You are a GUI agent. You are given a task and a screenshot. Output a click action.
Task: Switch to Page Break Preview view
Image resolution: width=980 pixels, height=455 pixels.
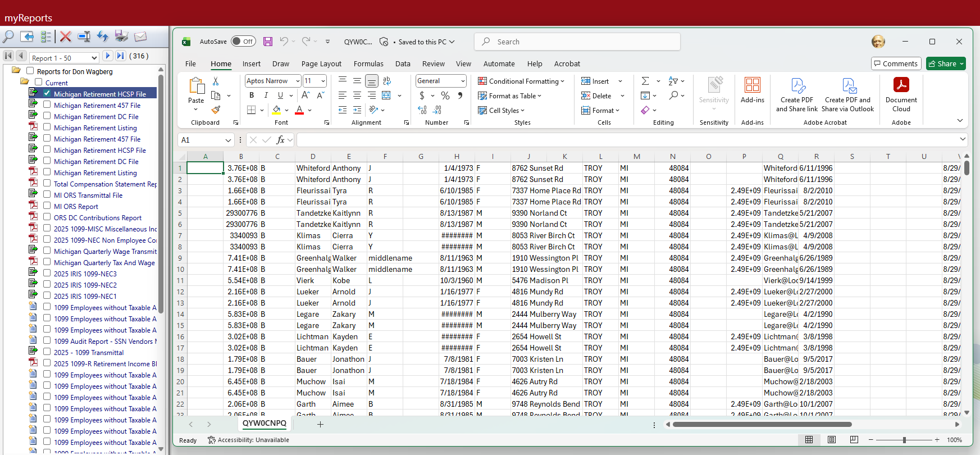tap(854, 440)
